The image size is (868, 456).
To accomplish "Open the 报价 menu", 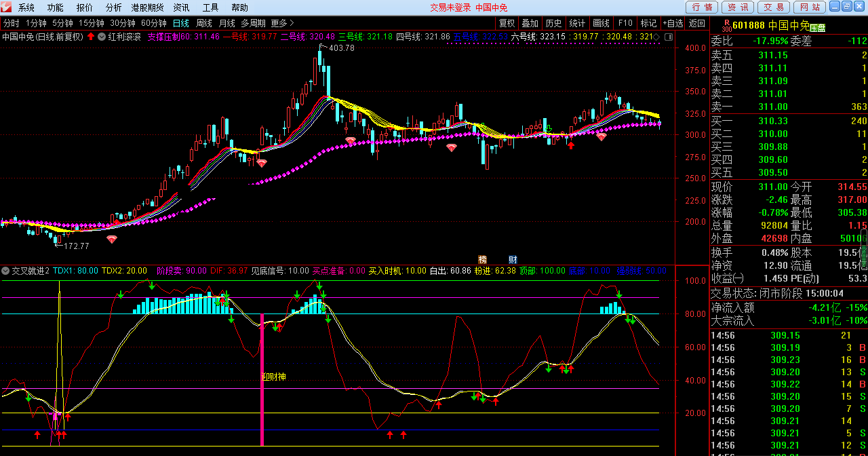I will [84, 7].
